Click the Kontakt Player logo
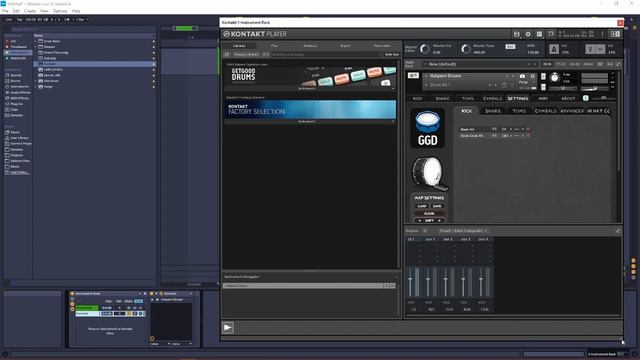The image size is (640, 360). pos(255,34)
